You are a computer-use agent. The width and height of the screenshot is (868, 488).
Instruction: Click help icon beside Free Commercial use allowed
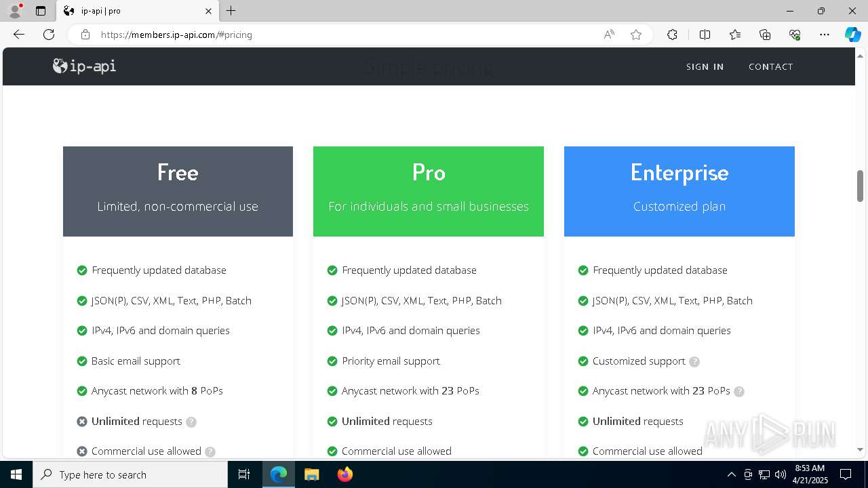point(210,451)
